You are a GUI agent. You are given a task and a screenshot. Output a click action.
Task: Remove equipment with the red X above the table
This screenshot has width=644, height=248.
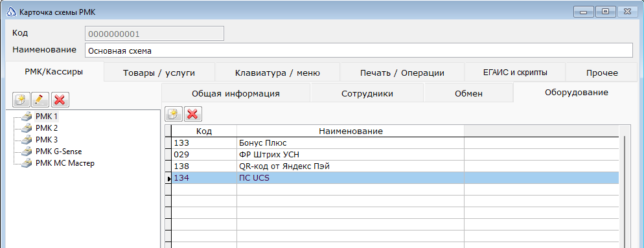192,114
